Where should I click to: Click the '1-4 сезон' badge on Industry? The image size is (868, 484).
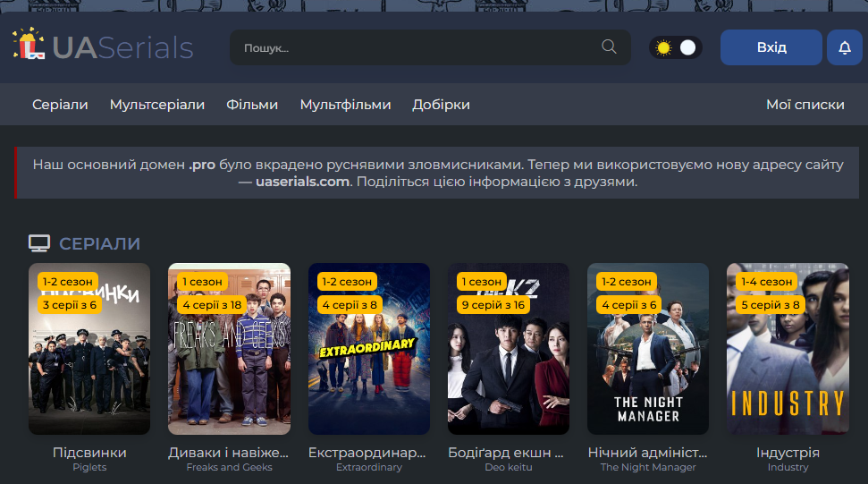[767, 282]
